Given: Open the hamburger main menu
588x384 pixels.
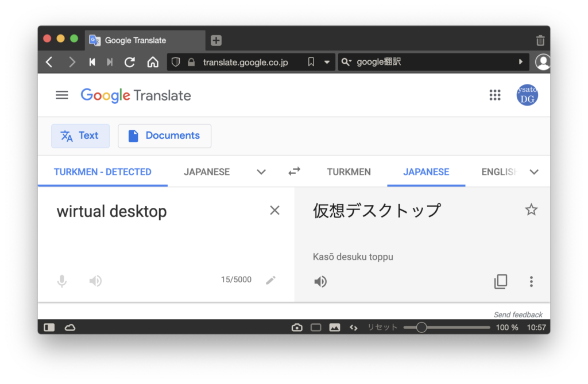Looking at the screenshot, I should tap(62, 95).
